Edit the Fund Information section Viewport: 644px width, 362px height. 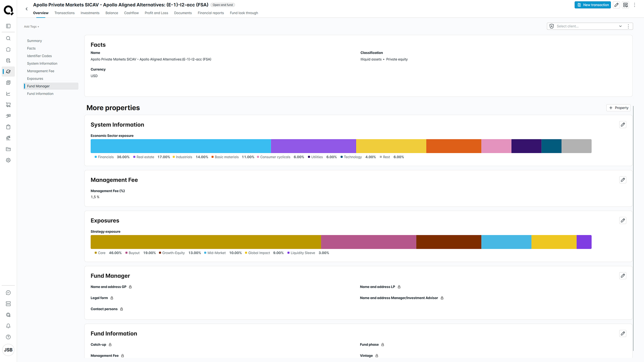[x=623, y=333]
